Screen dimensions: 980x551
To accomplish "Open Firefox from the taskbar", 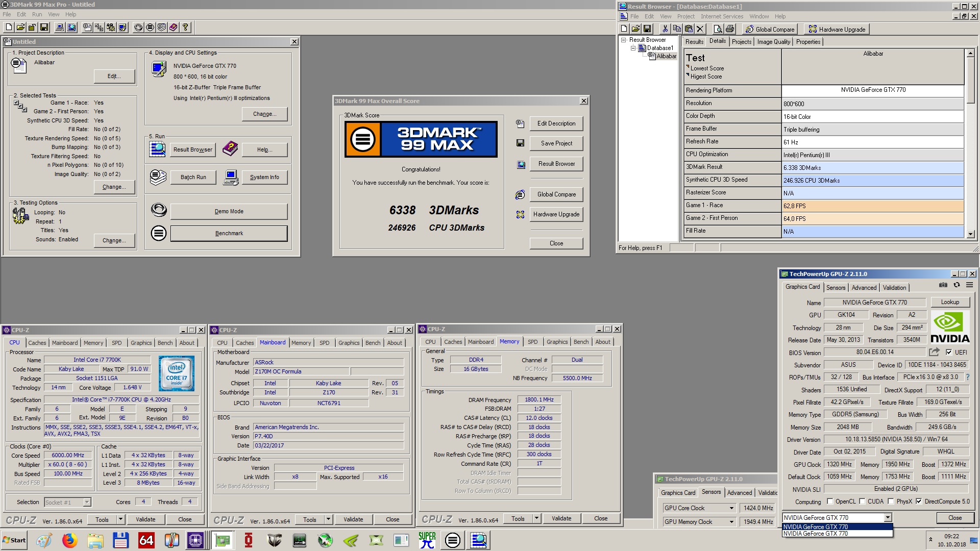I will coord(69,540).
